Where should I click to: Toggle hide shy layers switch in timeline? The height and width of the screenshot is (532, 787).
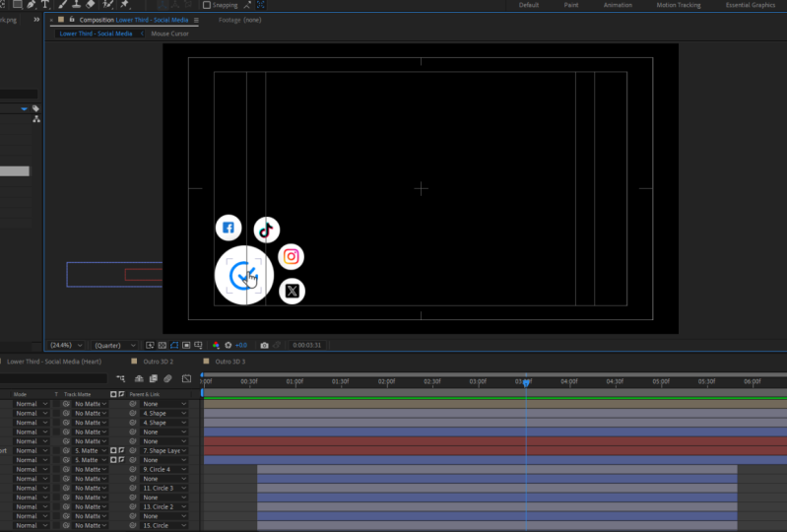(139, 378)
